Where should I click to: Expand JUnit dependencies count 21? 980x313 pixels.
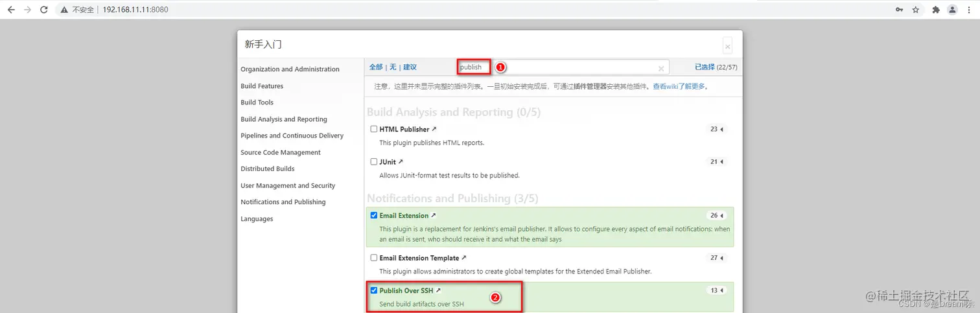(x=717, y=161)
